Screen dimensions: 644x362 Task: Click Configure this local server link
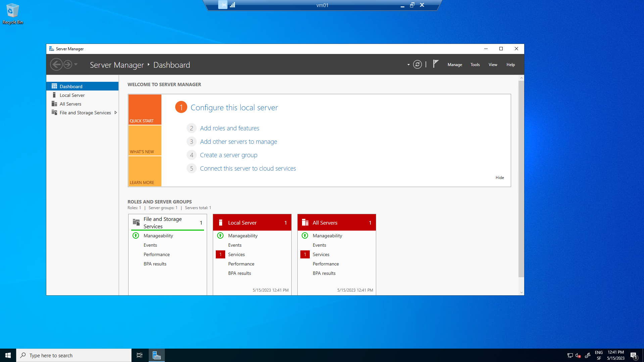click(x=234, y=107)
